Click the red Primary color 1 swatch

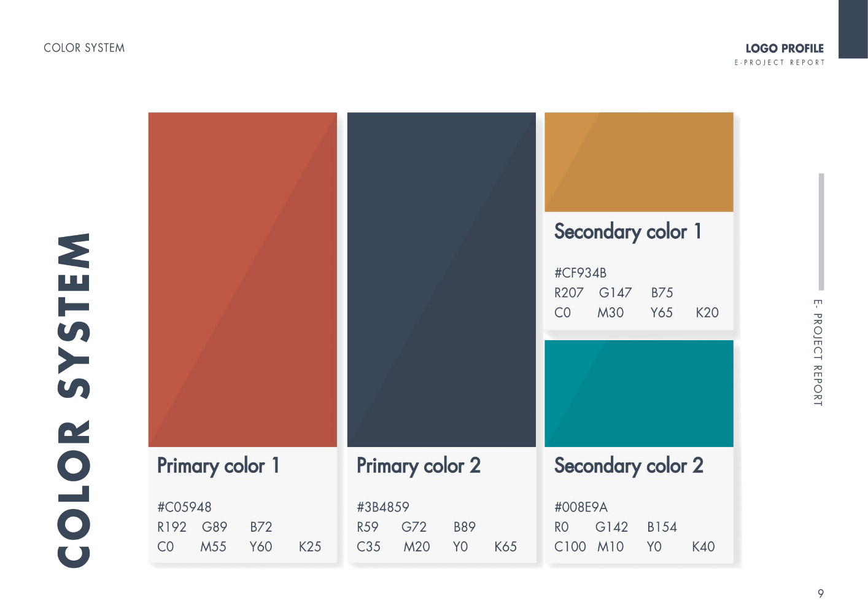tap(242, 279)
